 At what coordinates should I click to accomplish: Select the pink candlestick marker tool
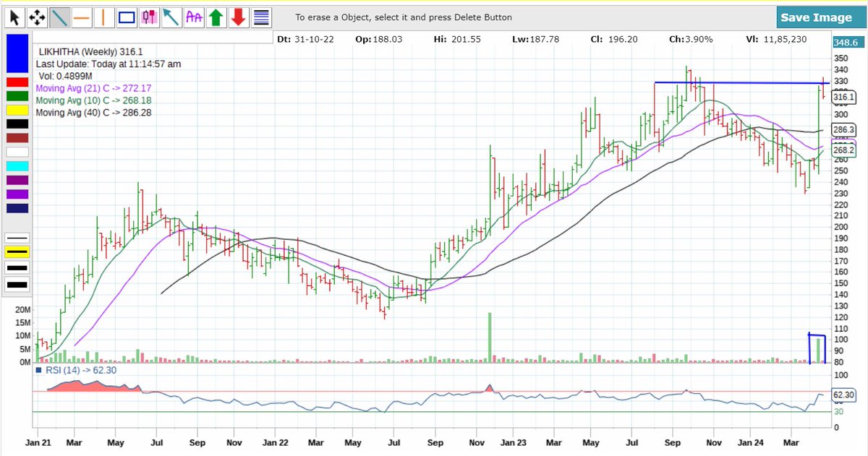[x=148, y=16]
